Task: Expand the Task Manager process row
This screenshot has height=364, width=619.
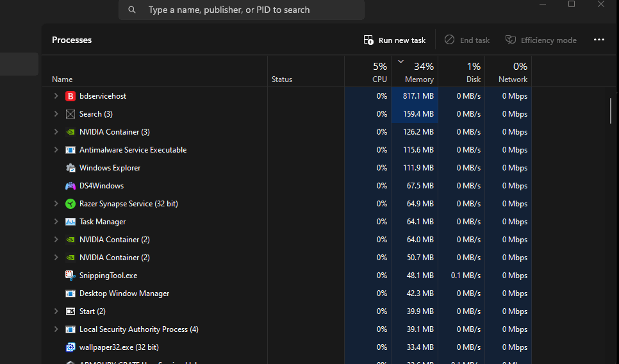Action: coord(56,222)
